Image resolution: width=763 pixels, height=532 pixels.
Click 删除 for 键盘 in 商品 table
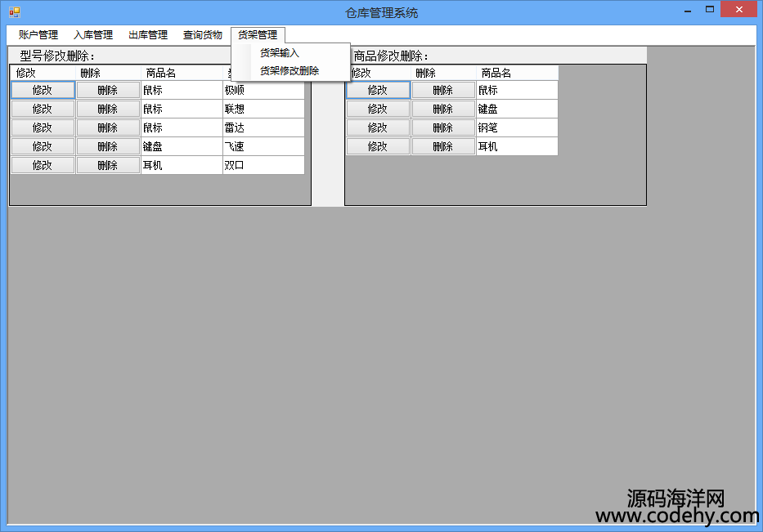(443, 109)
